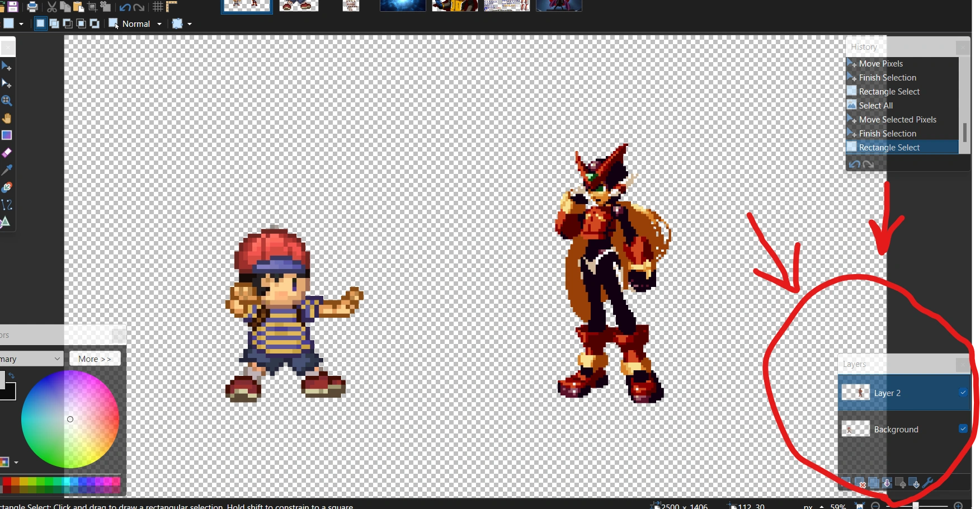Select the highlighted Rectangle Select history entry
Image resolution: width=980 pixels, height=509 pixels.
pos(902,148)
